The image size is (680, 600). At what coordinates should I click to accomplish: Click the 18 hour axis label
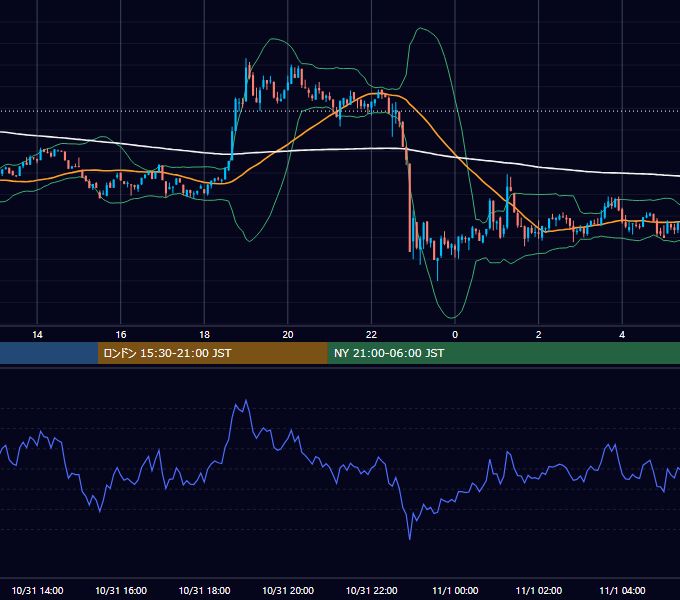pos(204,335)
